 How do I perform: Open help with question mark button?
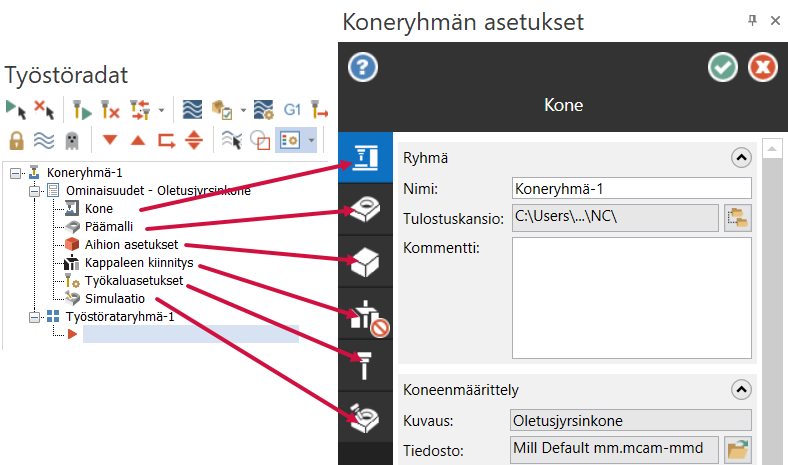363,67
